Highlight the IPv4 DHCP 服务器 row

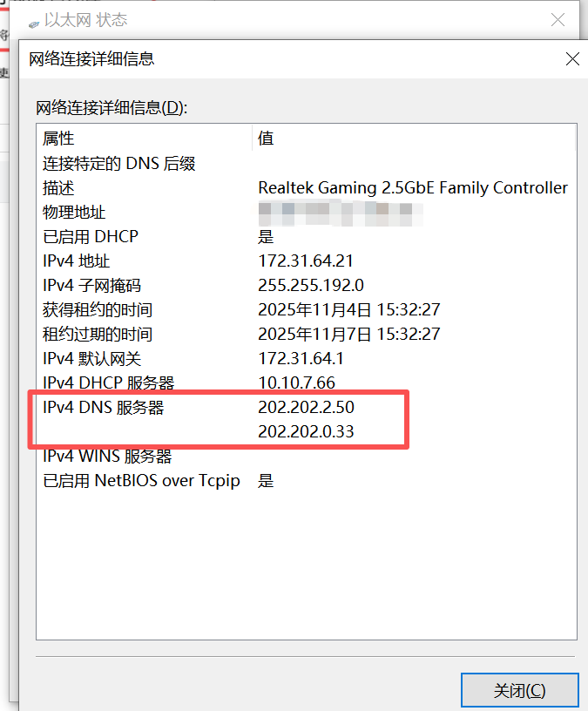109,383
